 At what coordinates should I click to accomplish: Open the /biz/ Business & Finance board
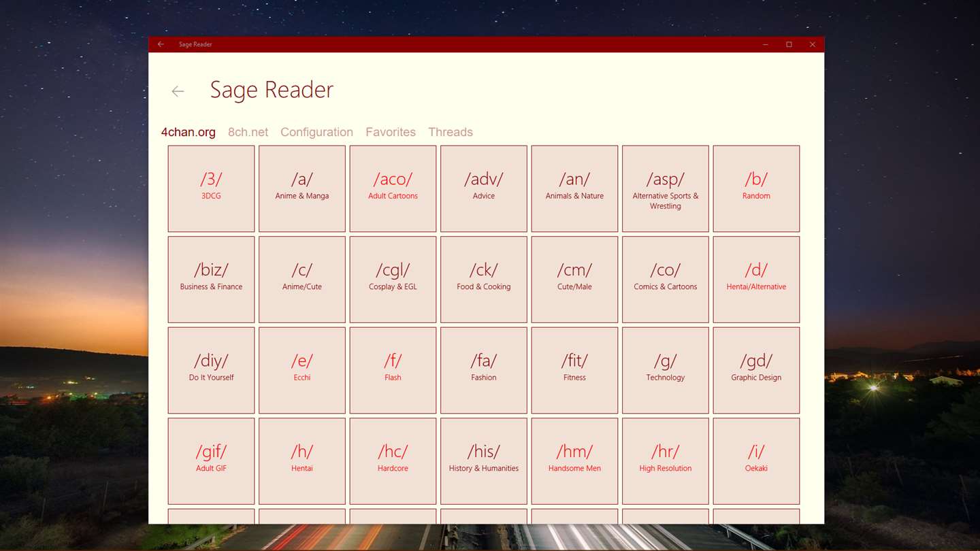[x=211, y=280]
